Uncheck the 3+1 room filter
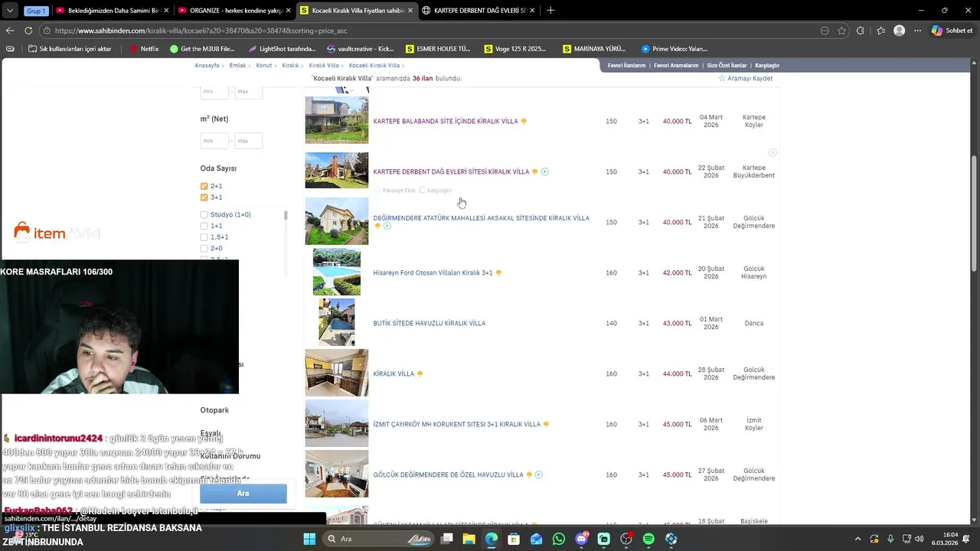The width and height of the screenshot is (980, 551). pyautogui.click(x=204, y=197)
